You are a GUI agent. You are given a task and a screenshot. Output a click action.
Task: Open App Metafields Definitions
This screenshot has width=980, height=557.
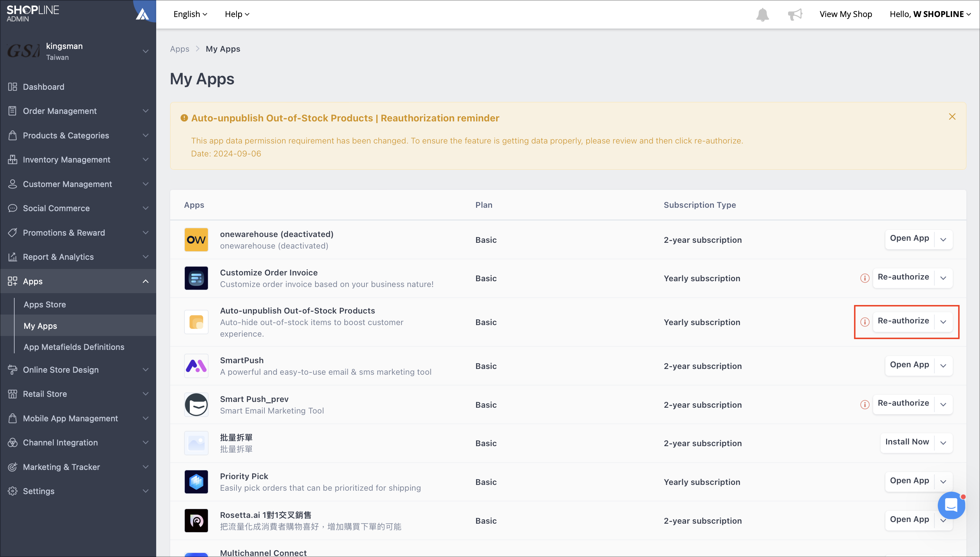point(74,347)
